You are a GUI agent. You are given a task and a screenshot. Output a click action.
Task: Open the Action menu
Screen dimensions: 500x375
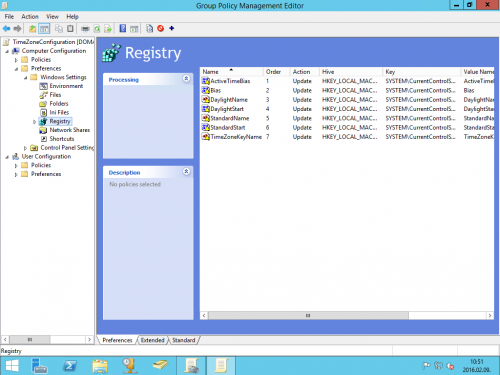click(x=30, y=17)
